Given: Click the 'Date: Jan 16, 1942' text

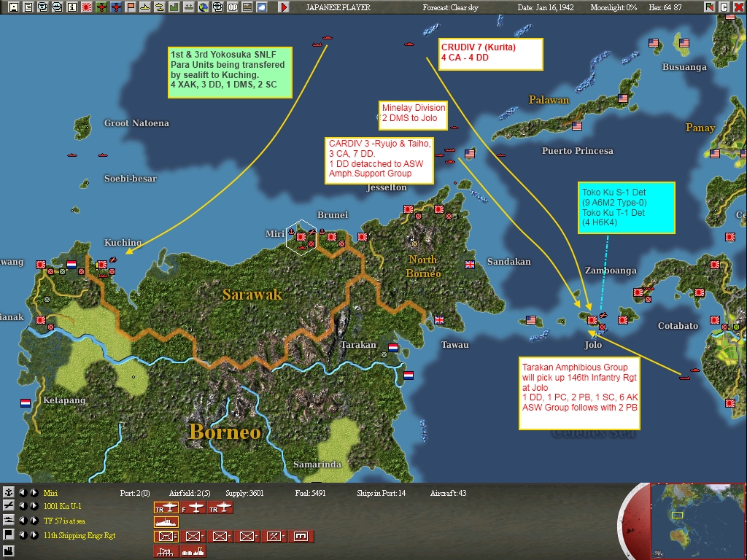Looking at the screenshot, I should [546, 7].
